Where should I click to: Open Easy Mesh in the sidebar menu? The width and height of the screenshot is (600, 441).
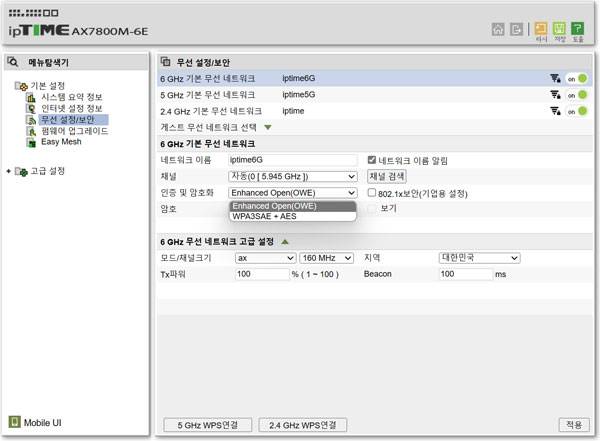59,142
